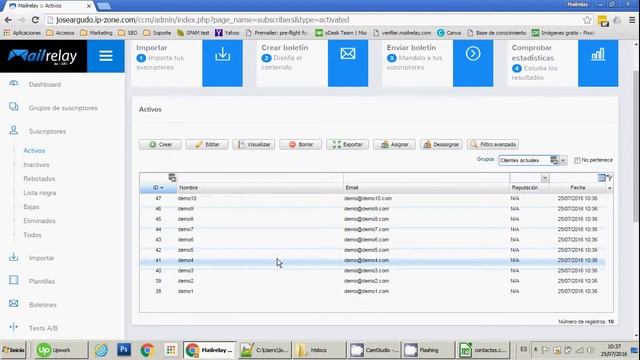Open Importar in the sidebar
This screenshot has width=640, height=360.
coord(42,258)
